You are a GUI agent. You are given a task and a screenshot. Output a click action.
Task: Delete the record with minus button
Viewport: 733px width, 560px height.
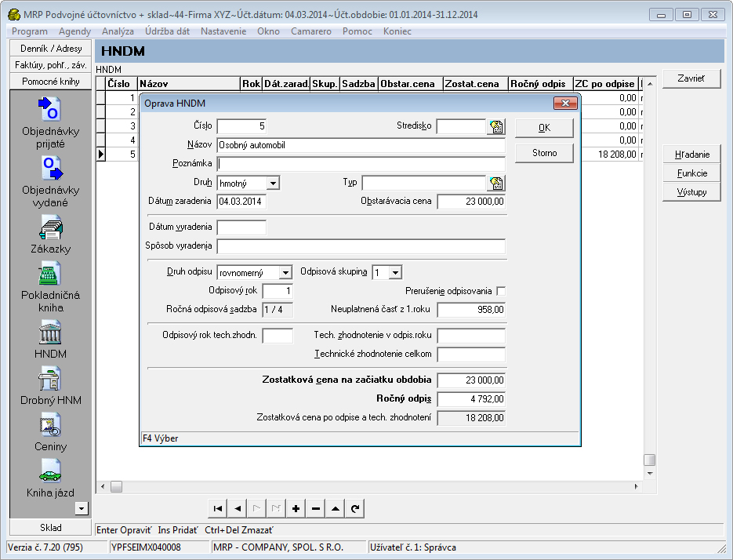tap(316, 508)
